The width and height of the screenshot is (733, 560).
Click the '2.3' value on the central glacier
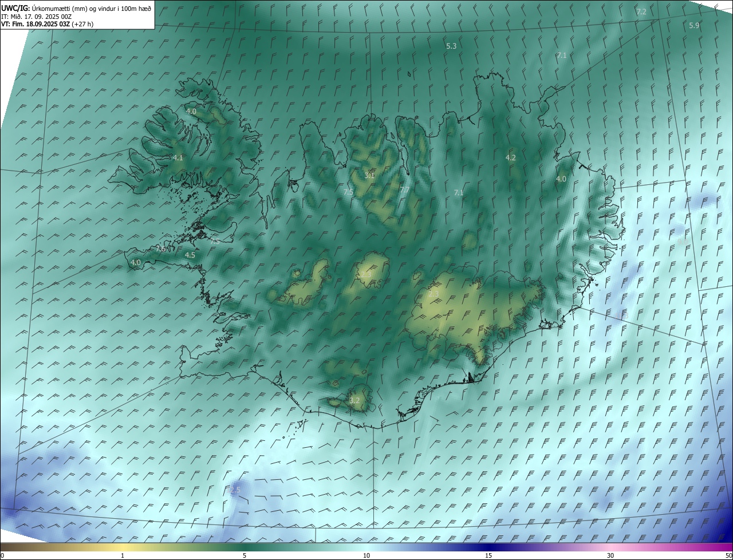[365, 275]
